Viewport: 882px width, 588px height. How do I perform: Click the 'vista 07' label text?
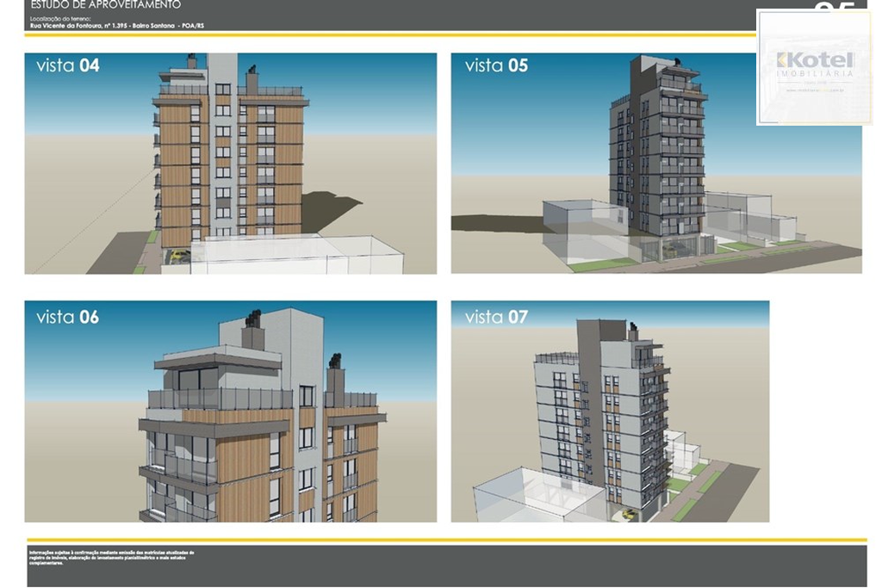[x=497, y=317]
